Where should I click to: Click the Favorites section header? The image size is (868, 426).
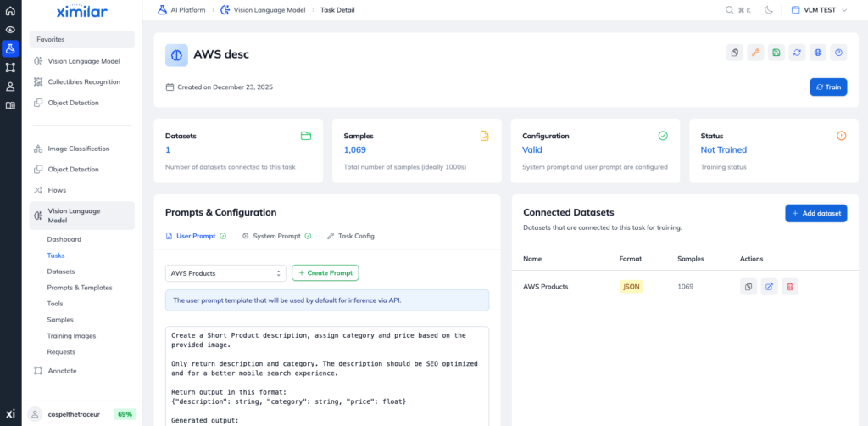(x=82, y=39)
